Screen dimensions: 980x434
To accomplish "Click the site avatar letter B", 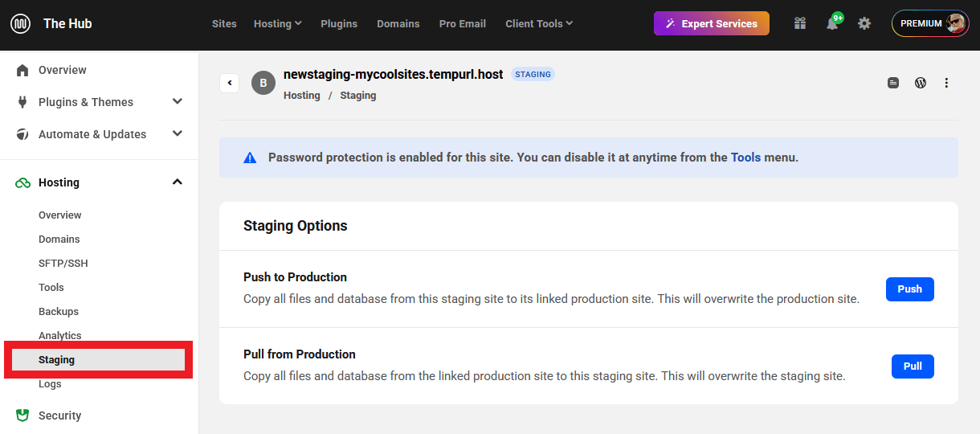I will pos(263,83).
